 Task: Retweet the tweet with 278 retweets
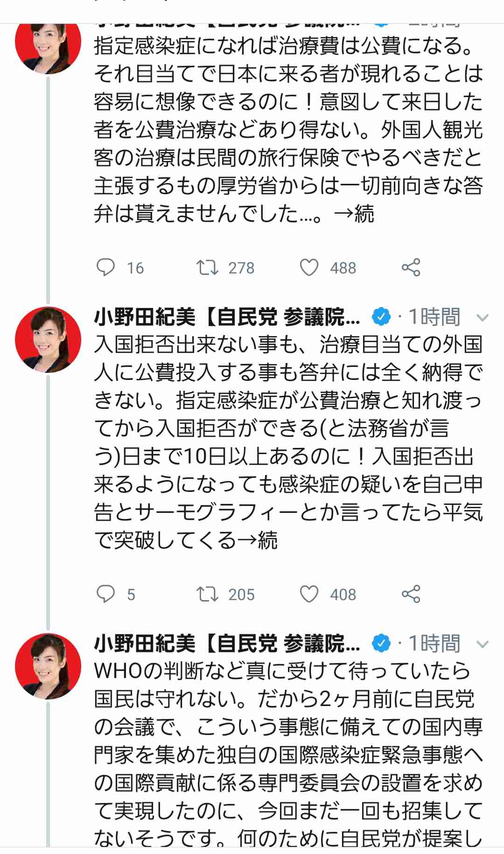(x=207, y=267)
